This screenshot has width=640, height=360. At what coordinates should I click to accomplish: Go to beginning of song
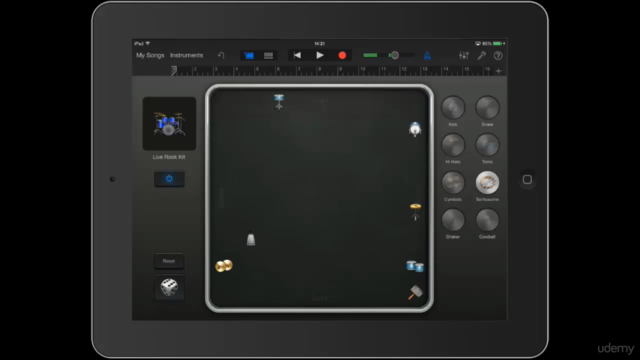(x=297, y=55)
